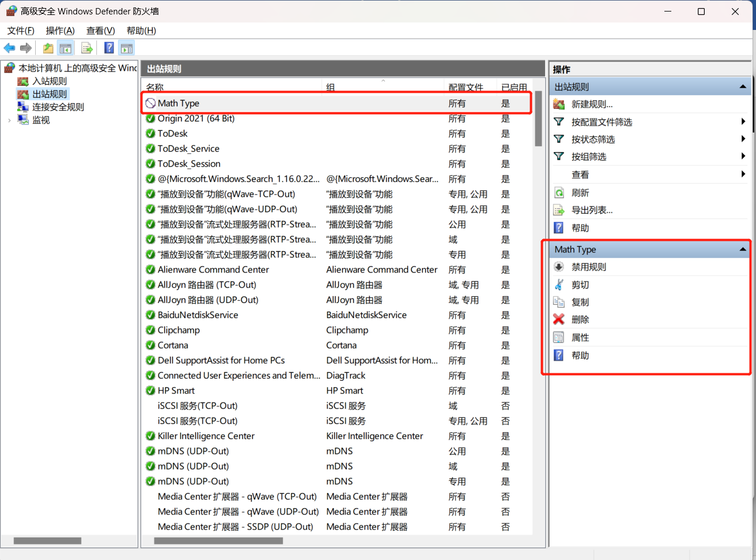Click the 新建规则 icon in actions pane
756x560 pixels.
[559, 104]
